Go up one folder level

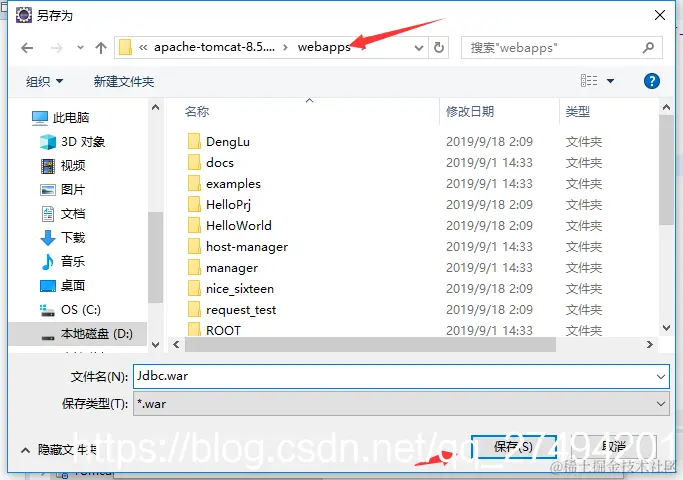[101, 48]
